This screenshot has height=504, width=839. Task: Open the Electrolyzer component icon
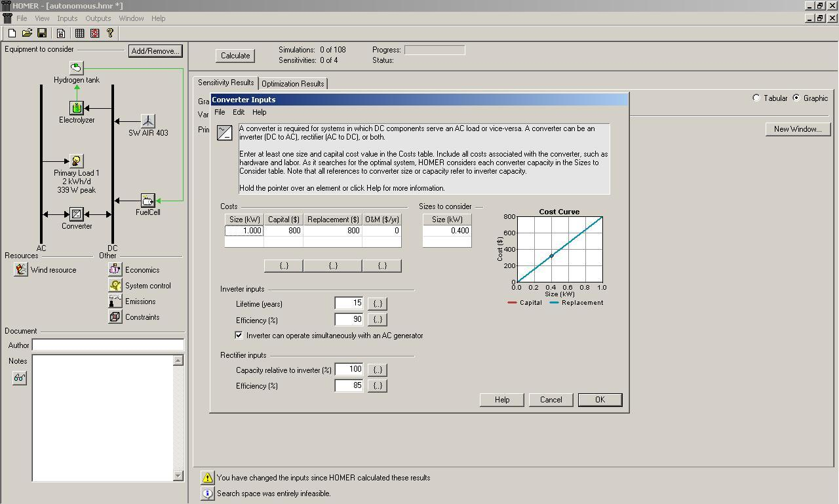[x=77, y=108]
